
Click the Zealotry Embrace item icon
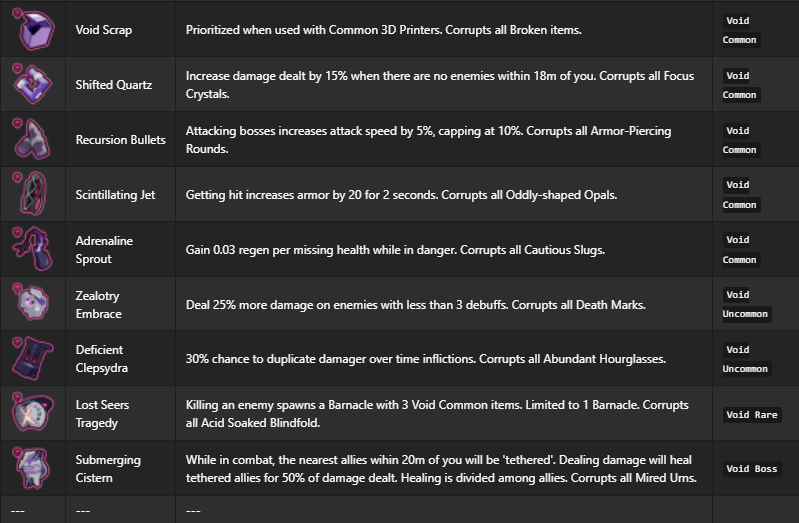point(32,304)
